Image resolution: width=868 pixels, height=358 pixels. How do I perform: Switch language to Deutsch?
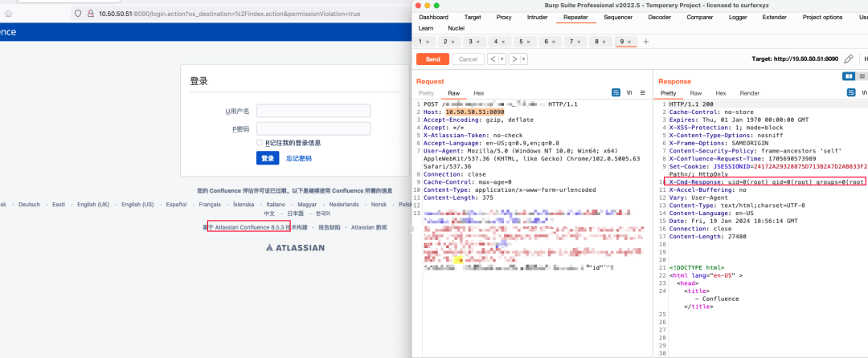point(30,205)
